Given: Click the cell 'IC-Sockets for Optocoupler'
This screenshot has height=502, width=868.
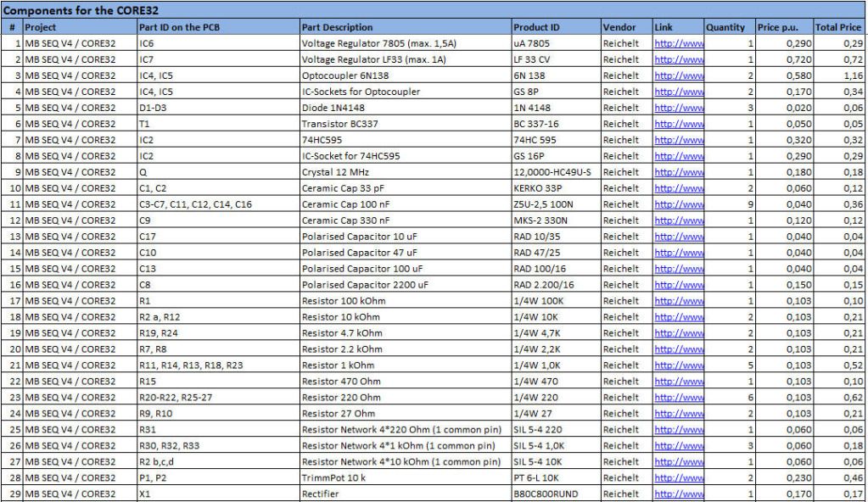Looking at the screenshot, I should pos(406,92).
